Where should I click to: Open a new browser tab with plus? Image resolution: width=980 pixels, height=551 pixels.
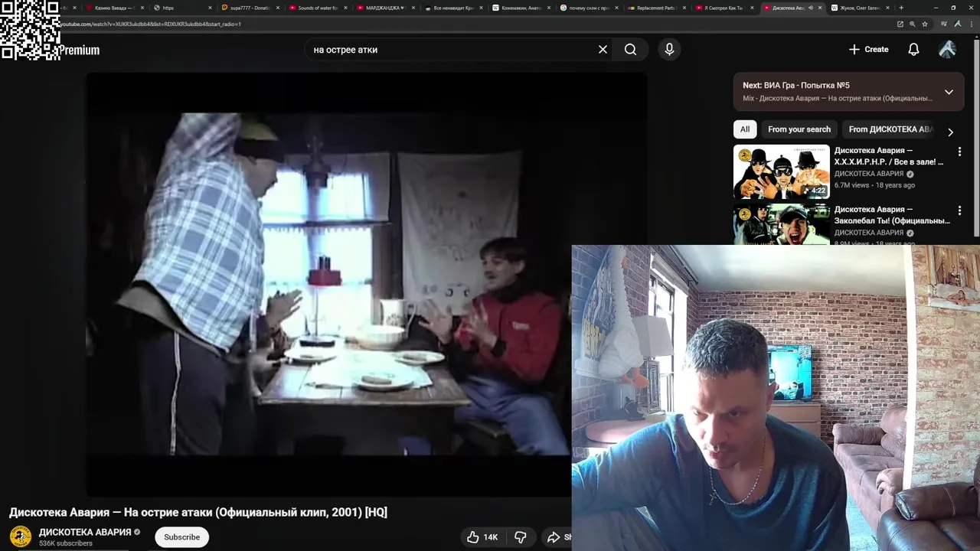point(901,8)
